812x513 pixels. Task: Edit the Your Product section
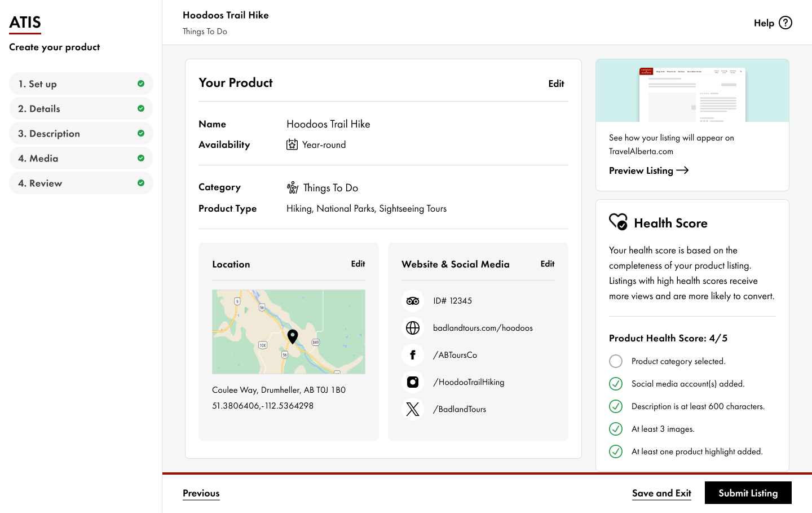[556, 84]
